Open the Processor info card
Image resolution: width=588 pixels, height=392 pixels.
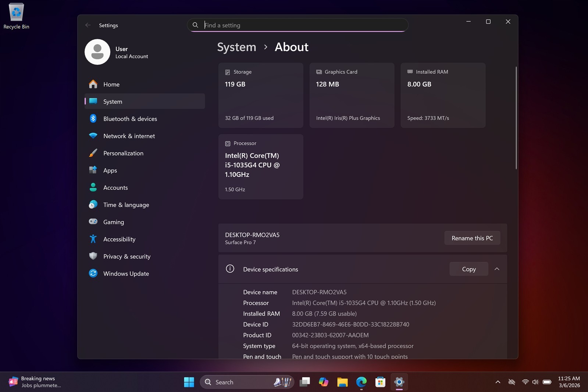[x=261, y=167]
